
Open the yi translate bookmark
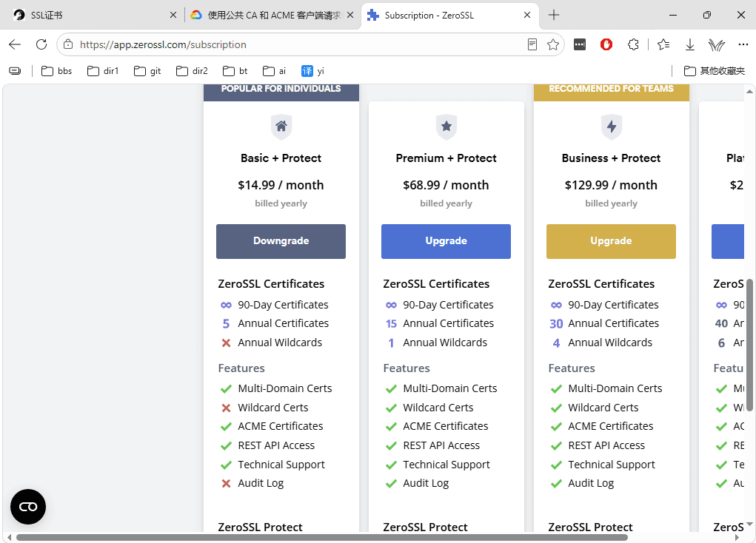pos(313,71)
